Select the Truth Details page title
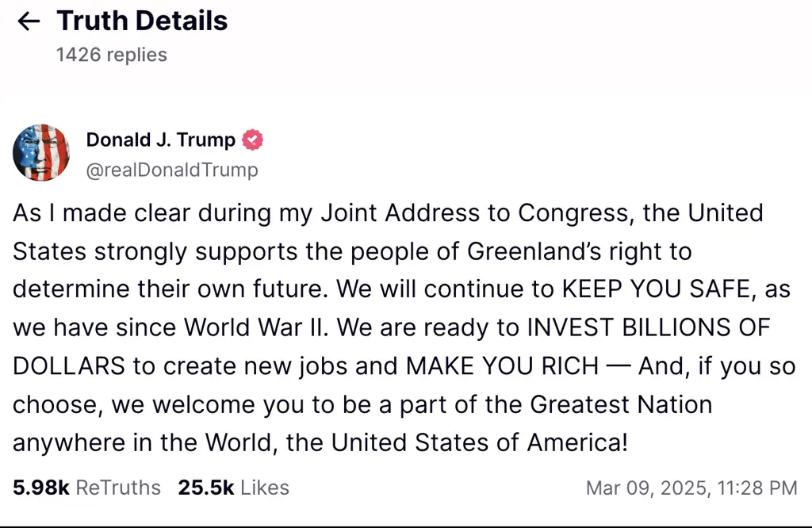 pyautogui.click(x=141, y=21)
